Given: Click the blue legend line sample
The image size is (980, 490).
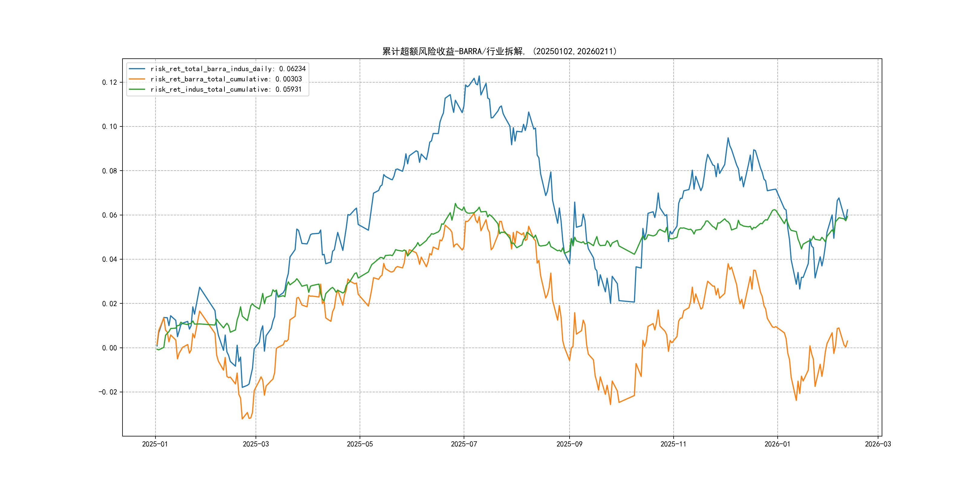Looking at the screenshot, I should [x=137, y=69].
